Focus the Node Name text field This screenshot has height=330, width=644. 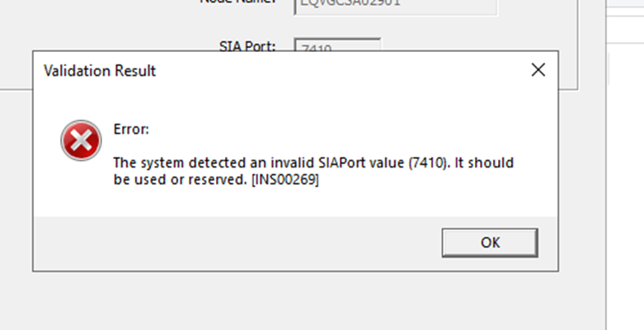(x=396, y=7)
